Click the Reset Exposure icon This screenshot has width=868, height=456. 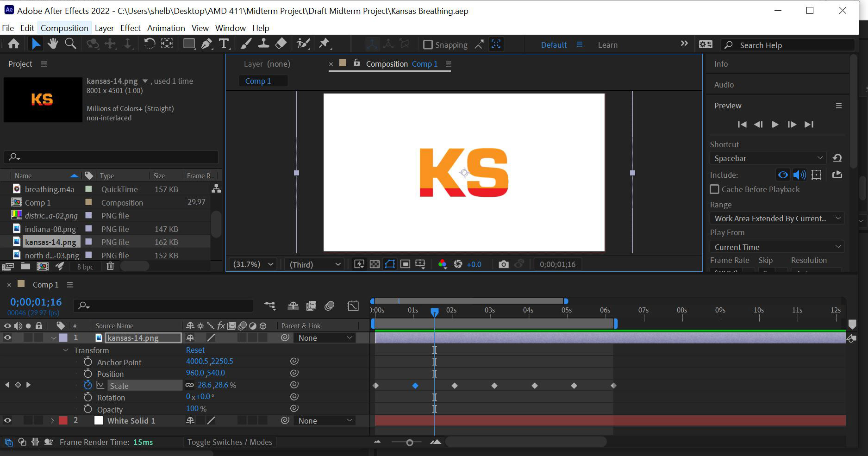coord(458,264)
